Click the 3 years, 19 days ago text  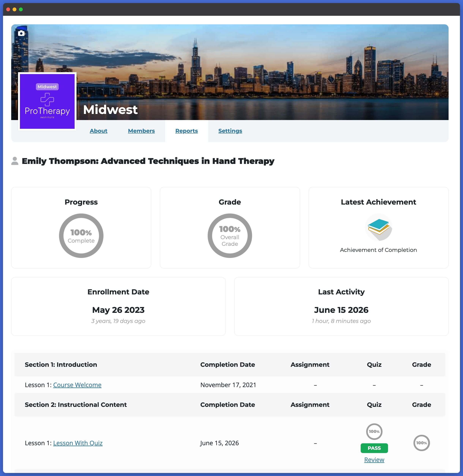[x=118, y=321]
